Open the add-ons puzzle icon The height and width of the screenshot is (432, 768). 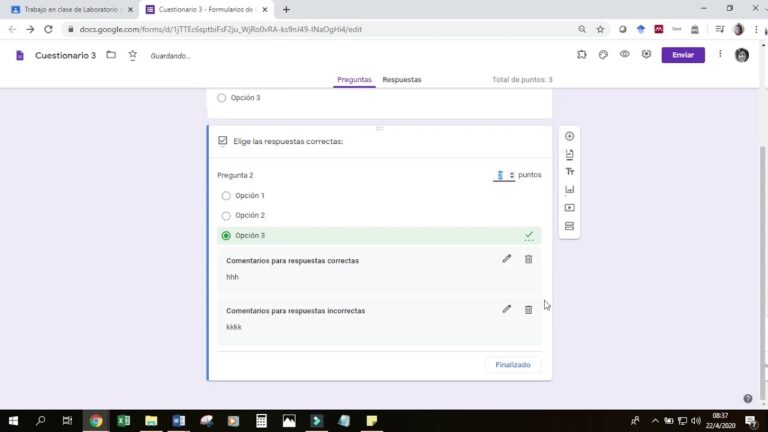pos(581,55)
